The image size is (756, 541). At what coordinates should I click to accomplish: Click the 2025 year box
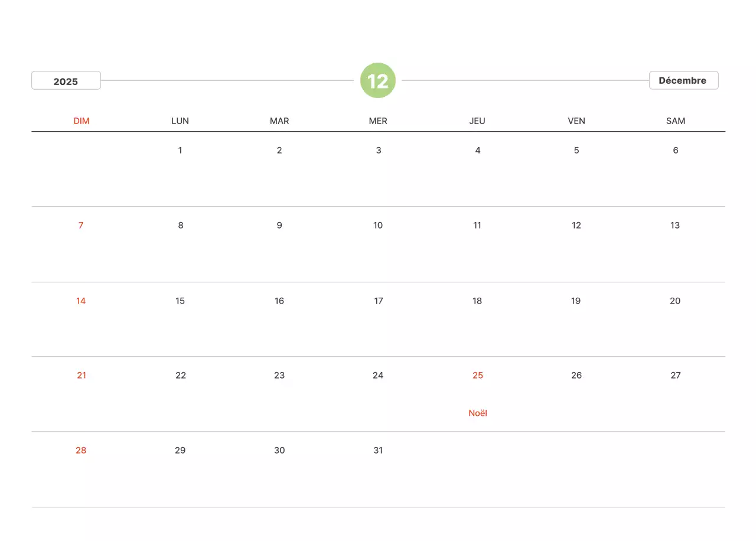point(66,81)
